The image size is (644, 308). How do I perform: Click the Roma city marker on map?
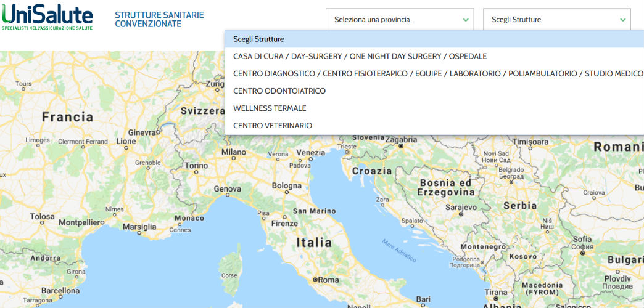(x=315, y=280)
